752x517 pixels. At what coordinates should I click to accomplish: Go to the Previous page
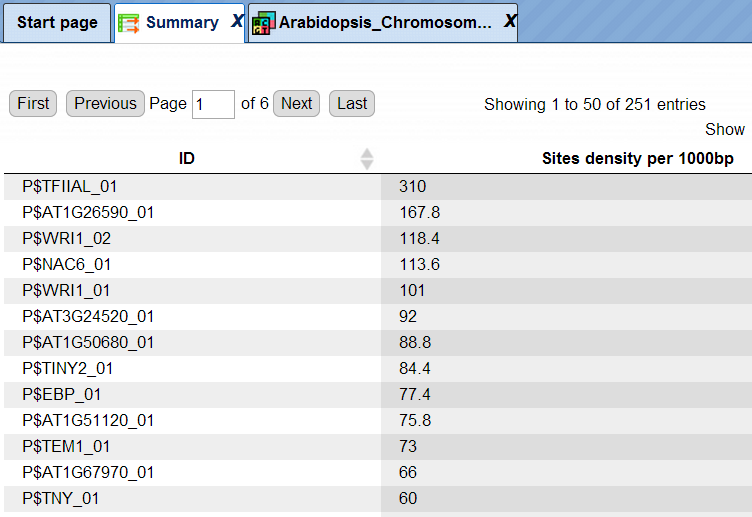106,104
